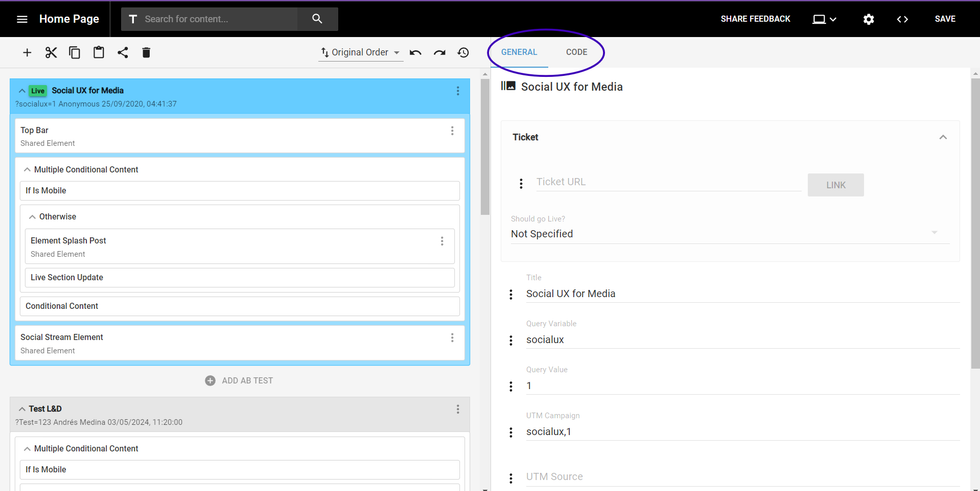
Task: Open the Should go Live dropdown
Action: tap(725, 233)
